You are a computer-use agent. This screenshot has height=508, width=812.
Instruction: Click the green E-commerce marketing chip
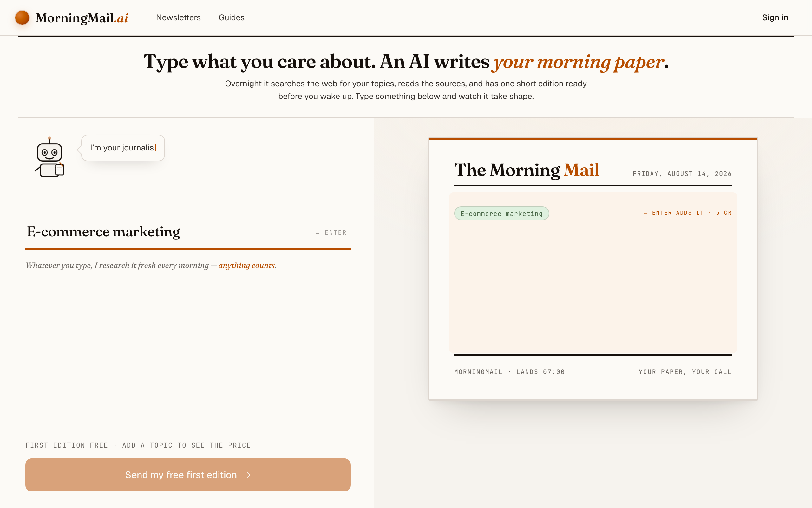coord(501,213)
